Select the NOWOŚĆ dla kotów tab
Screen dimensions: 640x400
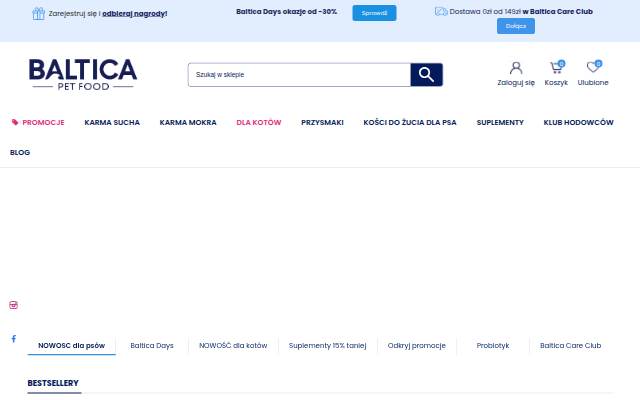[x=233, y=346]
